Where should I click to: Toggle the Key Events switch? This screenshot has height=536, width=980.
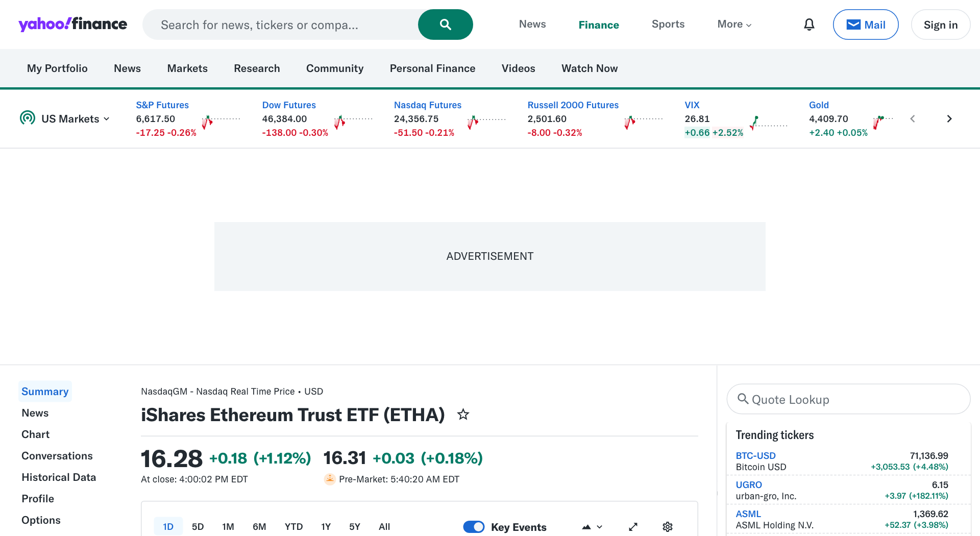click(474, 527)
